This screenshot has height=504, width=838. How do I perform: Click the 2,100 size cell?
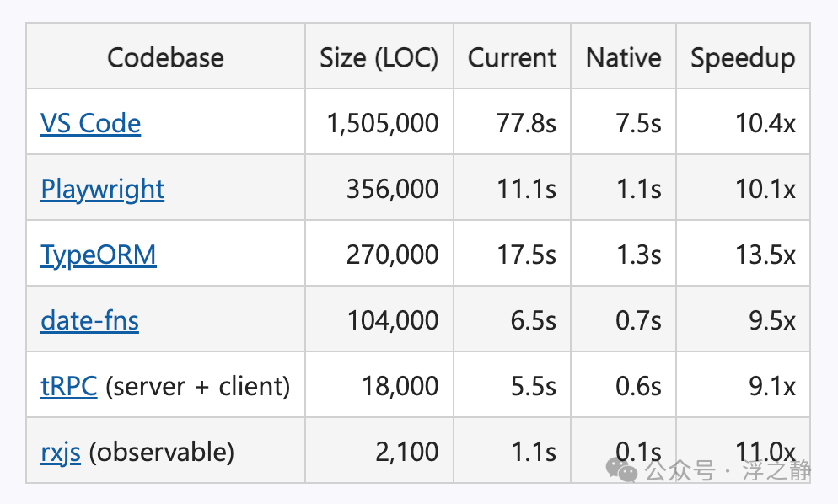pyautogui.click(x=379, y=451)
